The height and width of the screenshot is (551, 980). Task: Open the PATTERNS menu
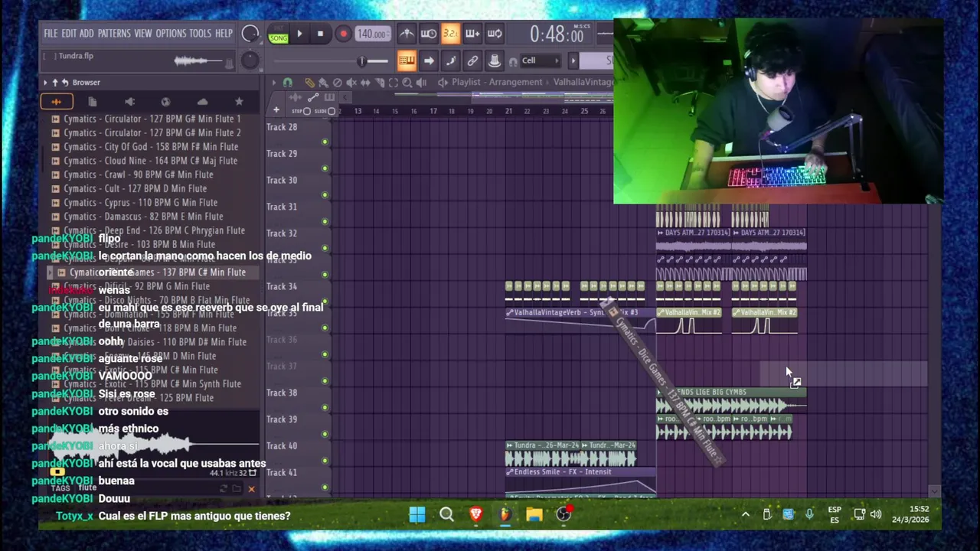click(x=114, y=34)
